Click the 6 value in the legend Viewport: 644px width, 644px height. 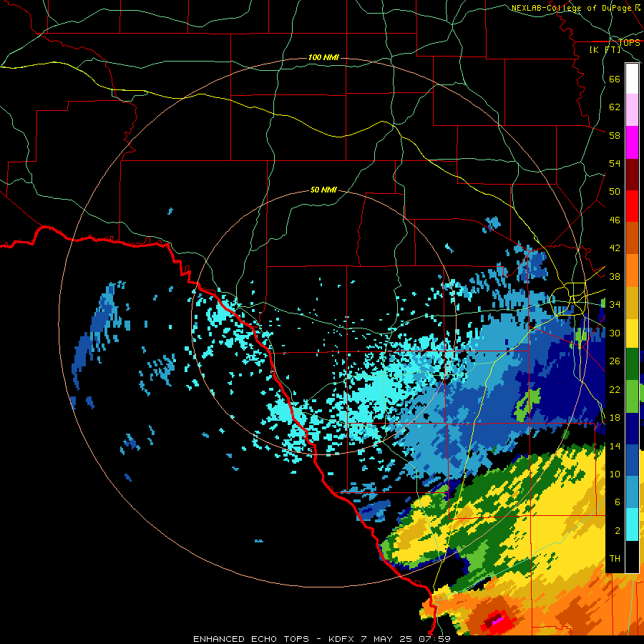[618, 502]
